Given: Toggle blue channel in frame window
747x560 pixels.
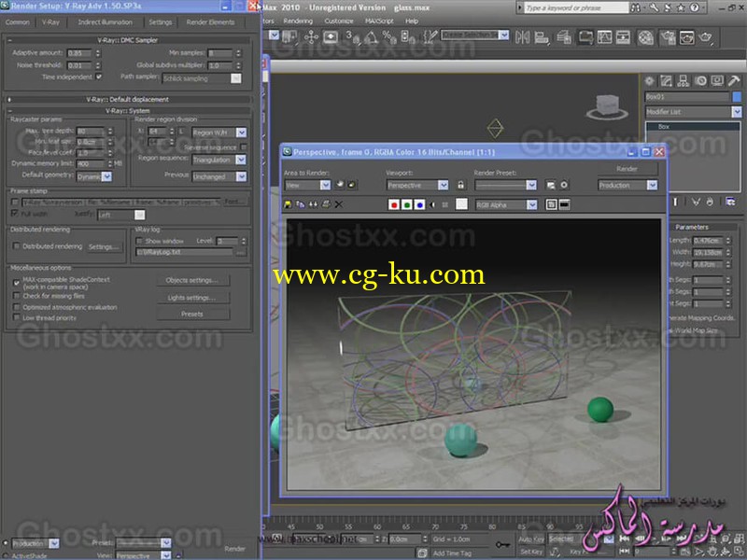Looking at the screenshot, I should pos(419,204).
